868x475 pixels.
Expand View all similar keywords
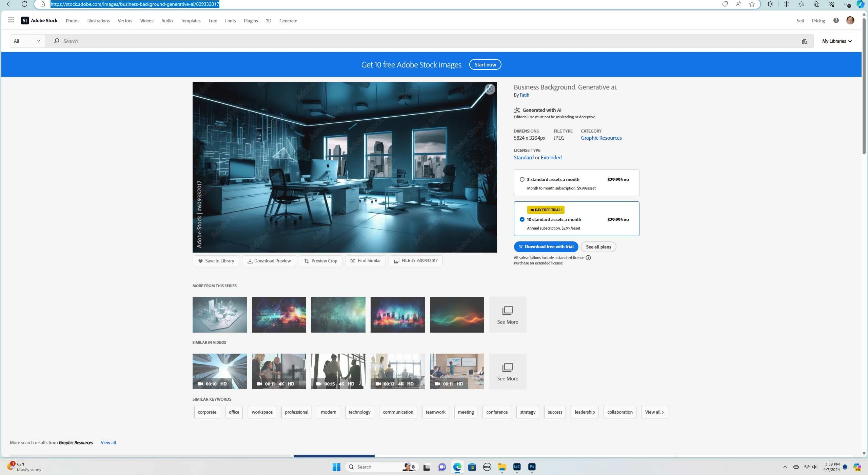pyautogui.click(x=654, y=412)
